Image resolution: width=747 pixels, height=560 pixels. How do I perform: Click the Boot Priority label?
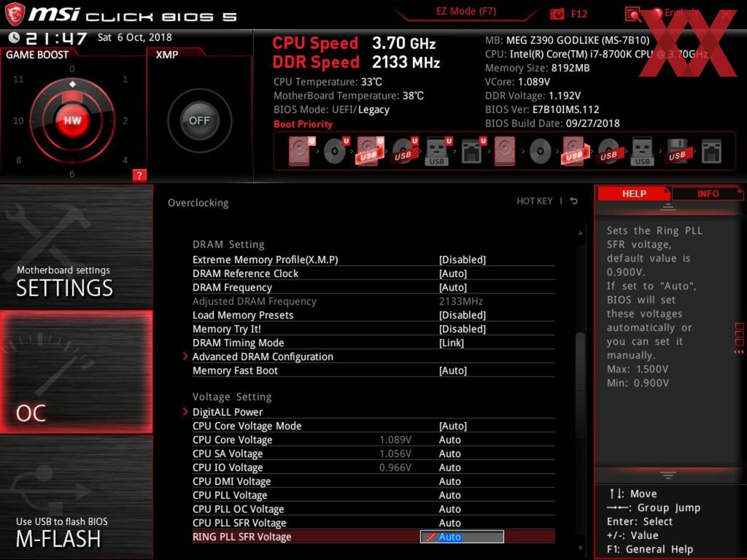point(303,124)
